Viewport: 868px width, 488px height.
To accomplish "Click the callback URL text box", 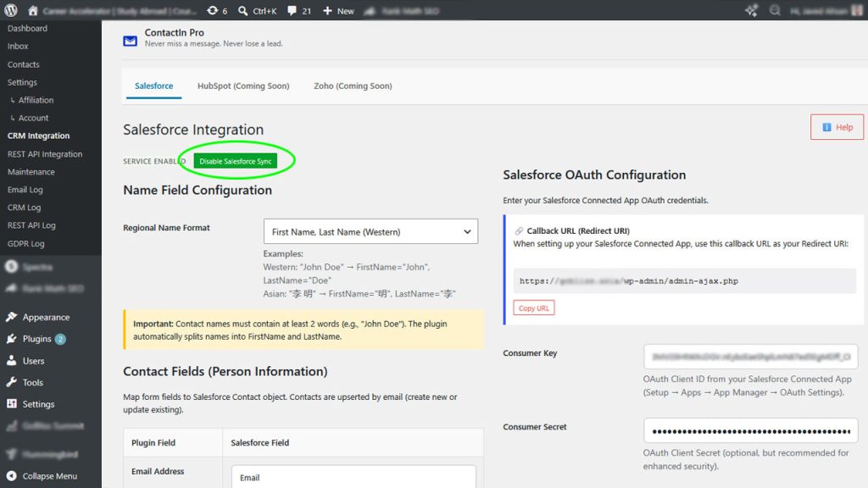I will 684,281.
